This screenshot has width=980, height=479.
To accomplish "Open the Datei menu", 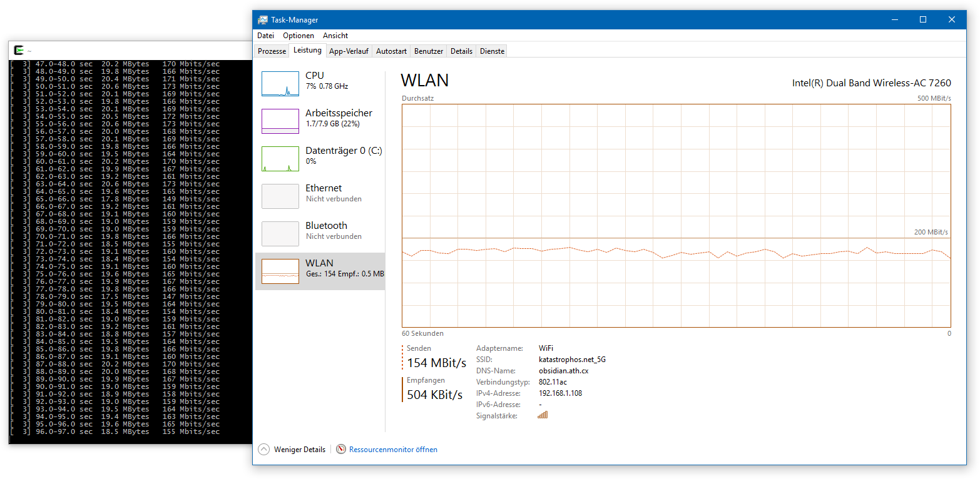I will (x=266, y=36).
